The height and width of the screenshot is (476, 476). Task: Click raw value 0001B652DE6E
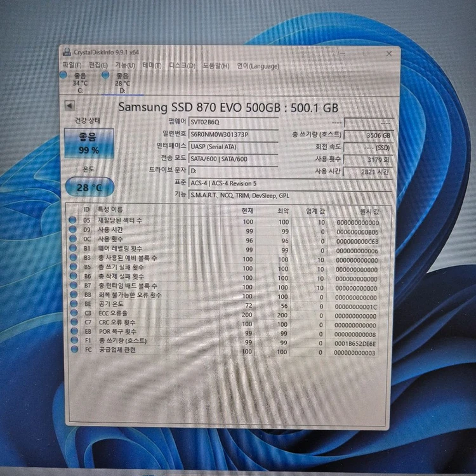tap(355, 343)
